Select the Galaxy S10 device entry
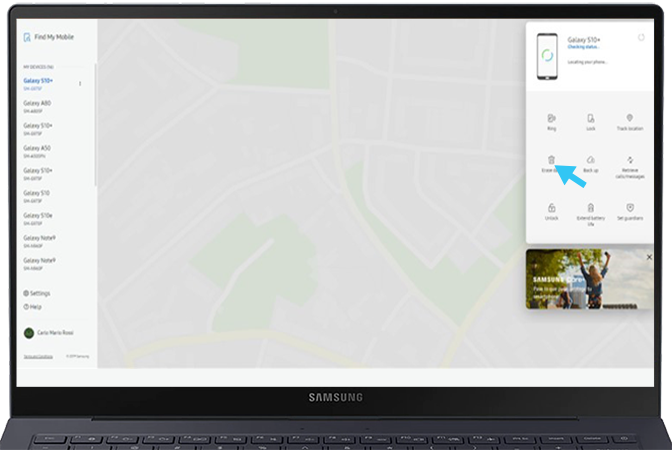Screen dimensions: 672x450 point(37,196)
